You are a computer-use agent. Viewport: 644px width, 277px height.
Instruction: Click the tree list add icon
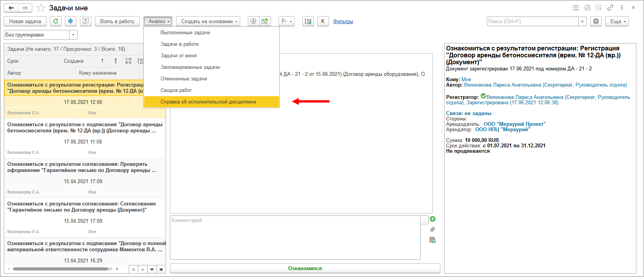coord(308,21)
